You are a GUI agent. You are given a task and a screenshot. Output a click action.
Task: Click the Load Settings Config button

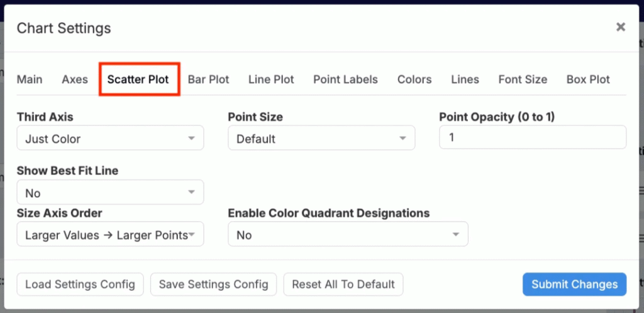pyautogui.click(x=80, y=284)
